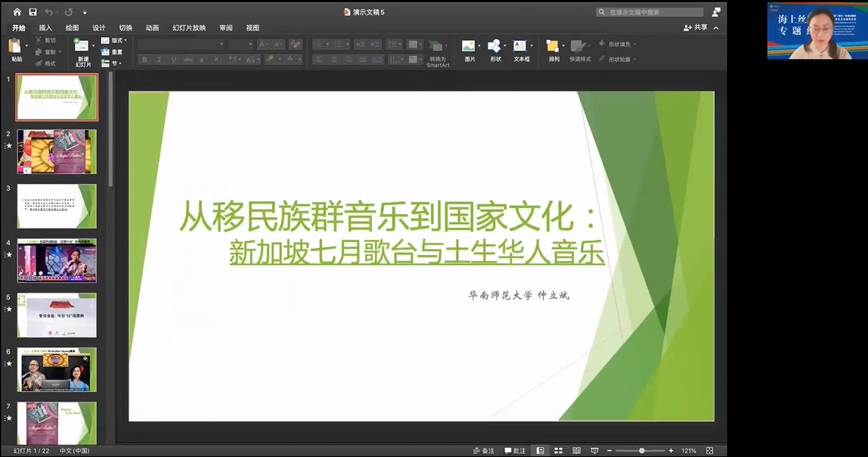Switch to slide sorter view icon
This screenshot has height=457, width=868.
pos(558,450)
